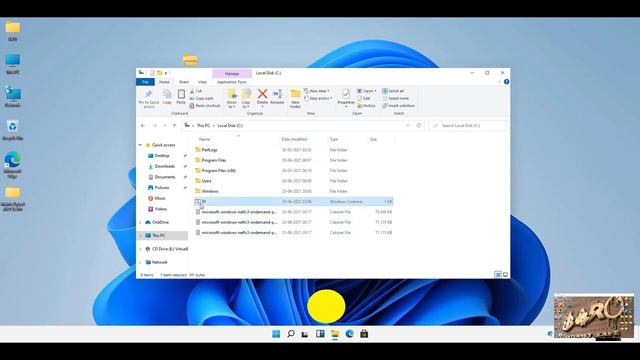This screenshot has width=640, height=360.
Task: Click Copy path in the Clipboard group
Action: [x=201, y=98]
